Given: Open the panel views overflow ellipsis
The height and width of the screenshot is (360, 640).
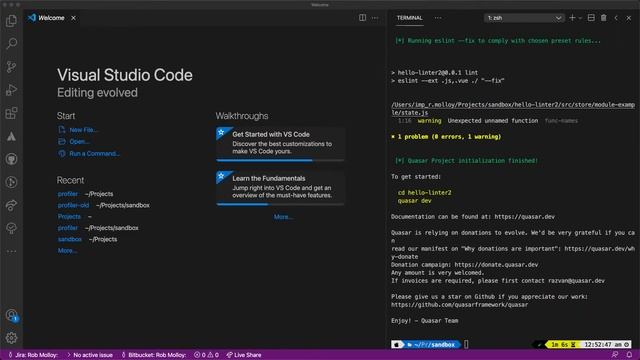Looking at the screenshot, I should (438, 18).
